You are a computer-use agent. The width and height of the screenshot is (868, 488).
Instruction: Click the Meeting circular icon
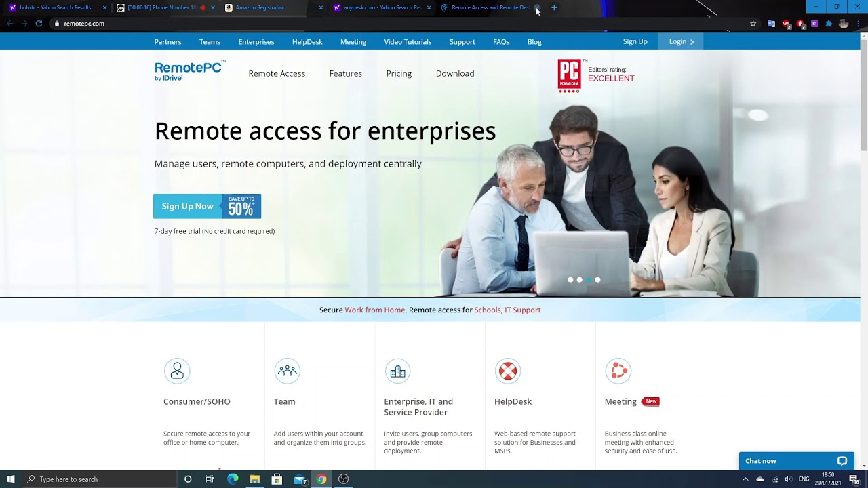[x=618, y=371]
